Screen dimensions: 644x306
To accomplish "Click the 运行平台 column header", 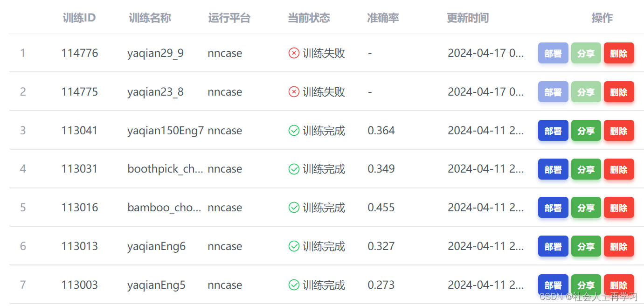I will [x=229, y=18].
